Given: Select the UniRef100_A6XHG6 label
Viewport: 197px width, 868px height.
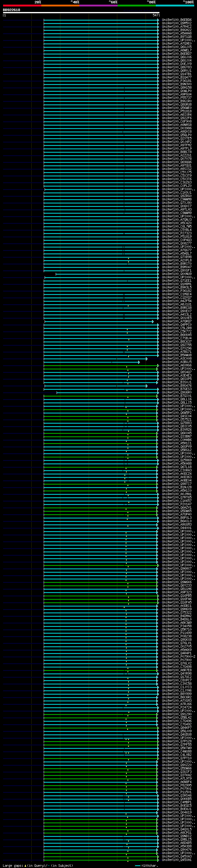Looking at the screenshot, I should click(x=176, y=365).
